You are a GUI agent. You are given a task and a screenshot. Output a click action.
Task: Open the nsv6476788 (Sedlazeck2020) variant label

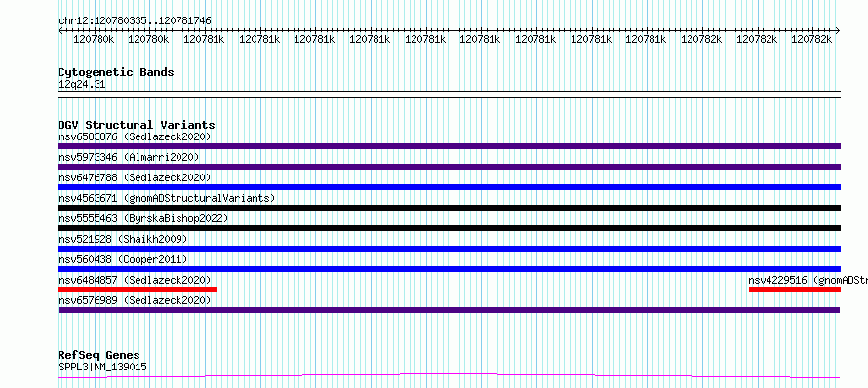[x=135, y=177]
